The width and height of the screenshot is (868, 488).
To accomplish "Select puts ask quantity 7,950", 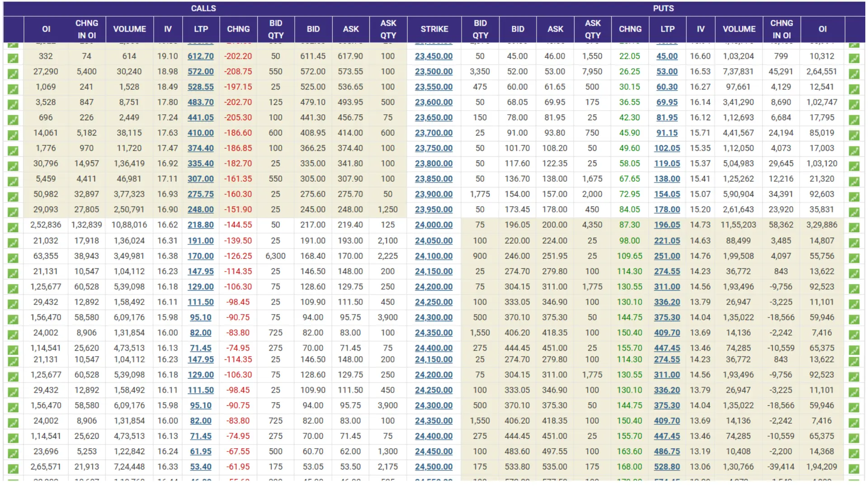I will pos(592,71).
